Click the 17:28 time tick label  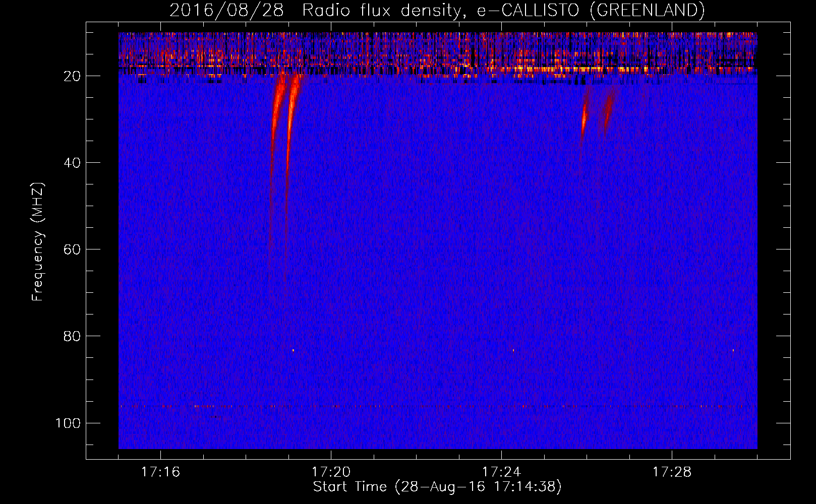pyautogui.click(x=672, y=472)
